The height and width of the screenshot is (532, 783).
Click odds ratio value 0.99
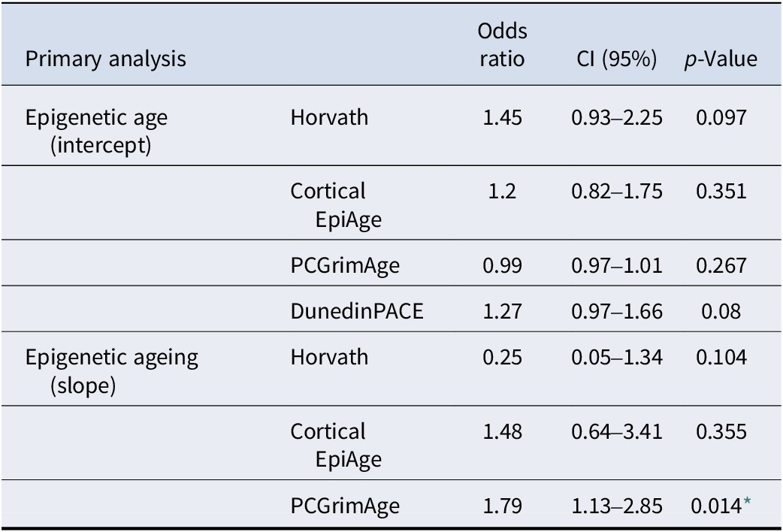pyautogui.click(x=502, y=264)
